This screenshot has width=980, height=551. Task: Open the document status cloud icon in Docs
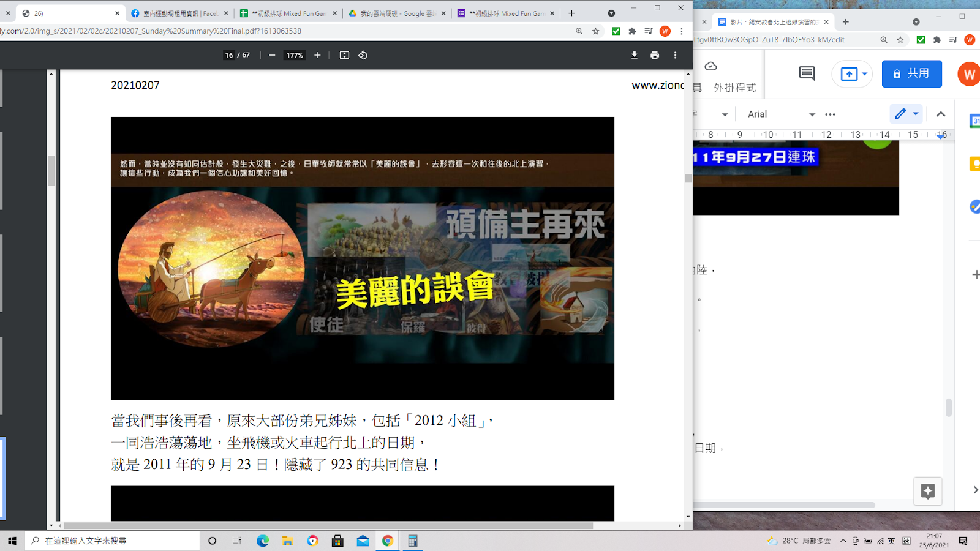tap(710, 66)
